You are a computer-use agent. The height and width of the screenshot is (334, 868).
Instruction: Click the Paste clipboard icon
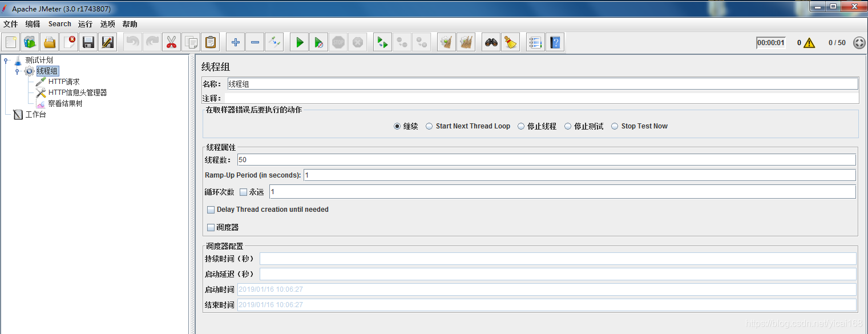pos(211,42)
